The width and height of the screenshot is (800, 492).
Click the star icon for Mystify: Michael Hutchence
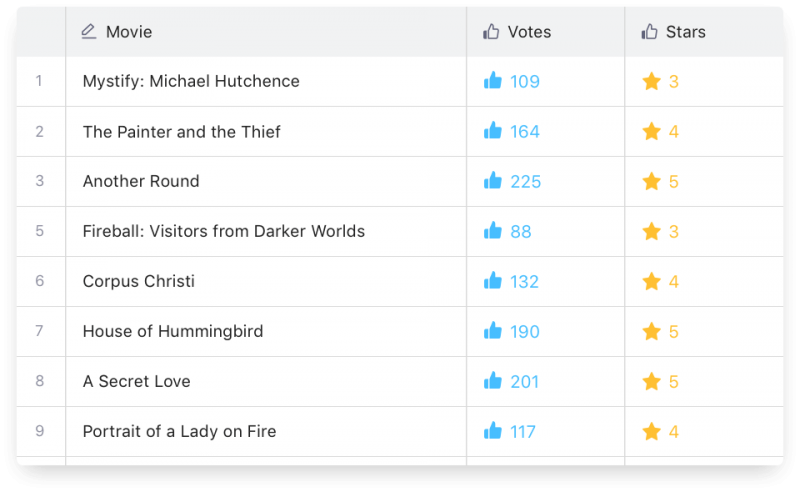(x=652, y=81)
